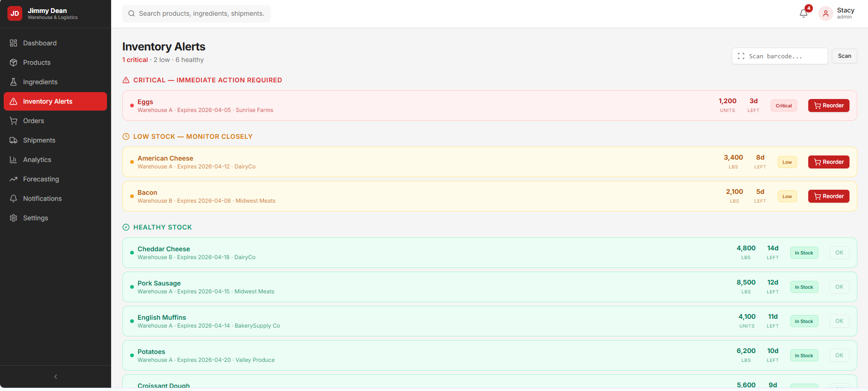Open Dashboard from the sidebar
Image resolution: width=868 pixels, height=391 pixels.
(55, 43)
